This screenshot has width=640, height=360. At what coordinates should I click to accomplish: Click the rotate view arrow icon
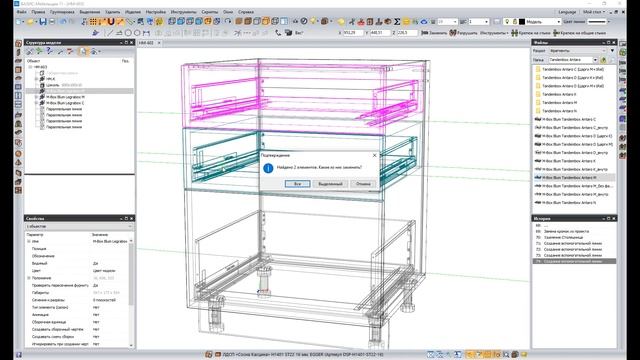point(228,21)
